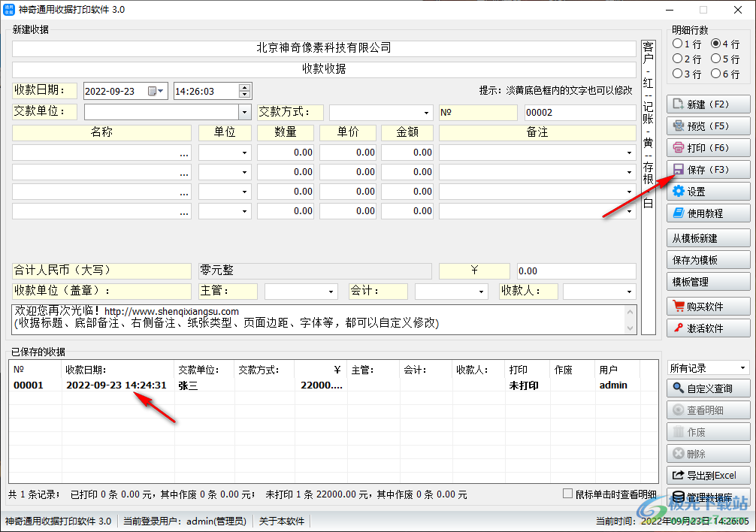The height and width of the screenshot is (532, 756).
Task: Select the 4行 detail rows radio button
Action: (x=716, y=44)
